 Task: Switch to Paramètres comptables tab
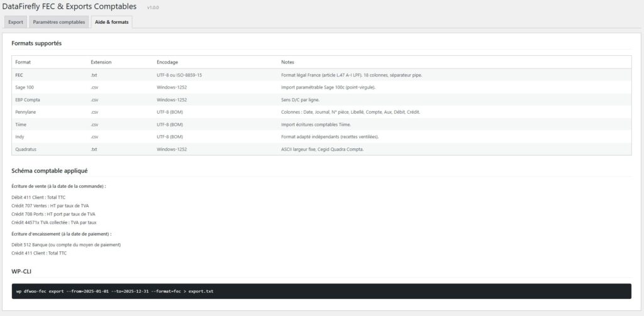59,22
